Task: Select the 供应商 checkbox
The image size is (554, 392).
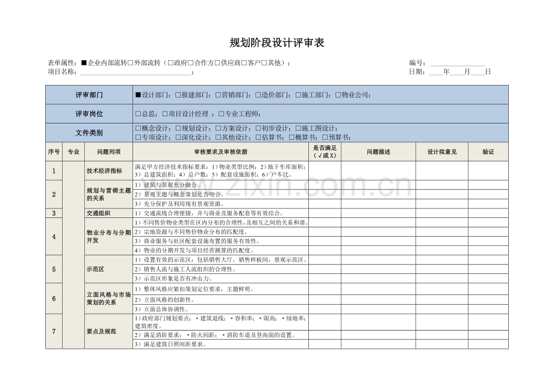Action: (x=217, y=63)
